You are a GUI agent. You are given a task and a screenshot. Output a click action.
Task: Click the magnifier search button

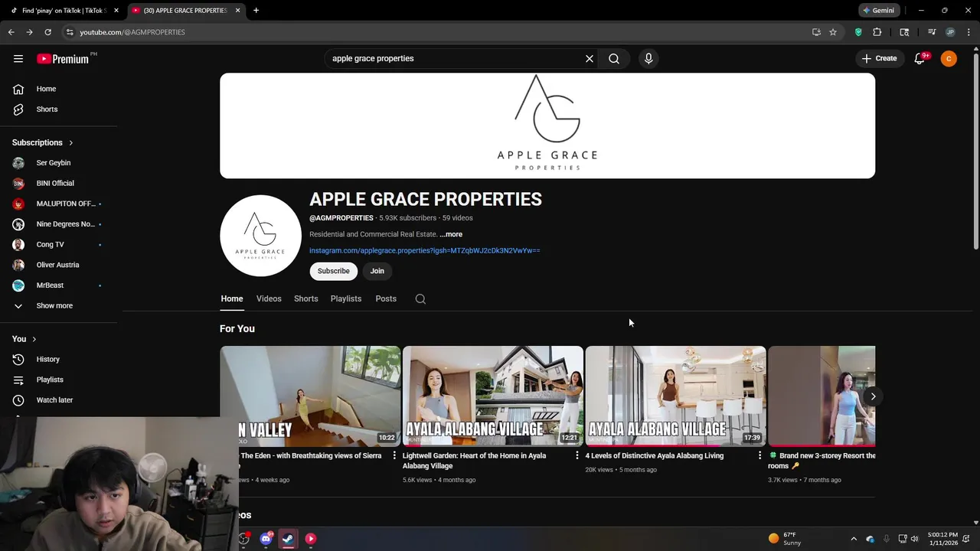click(614, 59)
